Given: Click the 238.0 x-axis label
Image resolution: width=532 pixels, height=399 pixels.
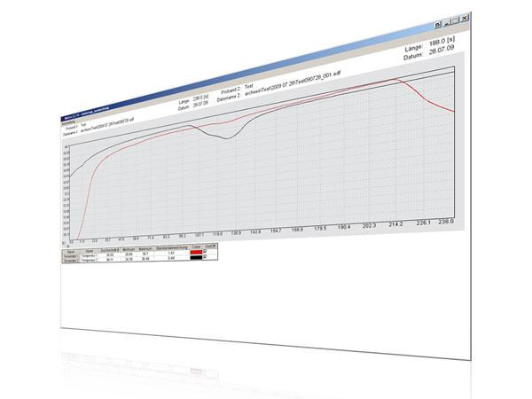Looking at the screenshot, I should 446,222.
